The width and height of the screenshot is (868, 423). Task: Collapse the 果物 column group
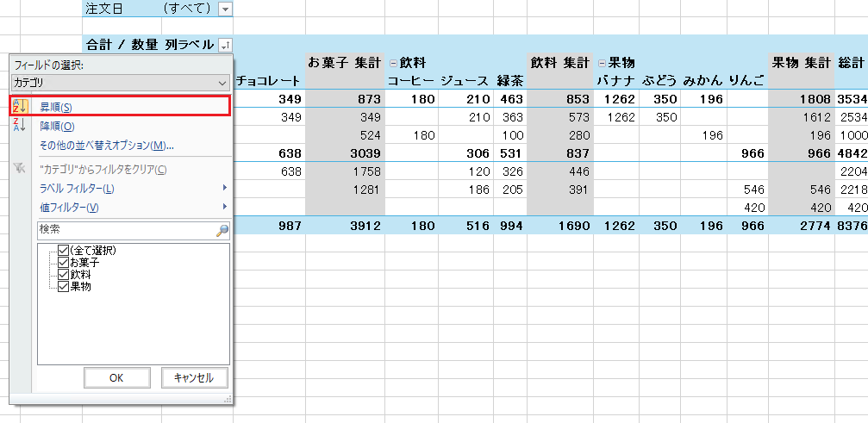click(x=602, y=63)
